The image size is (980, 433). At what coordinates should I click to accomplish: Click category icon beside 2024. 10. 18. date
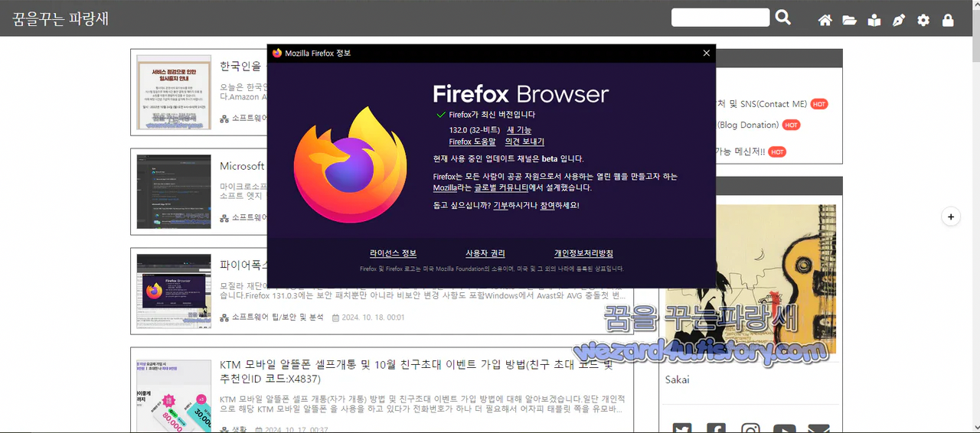[x=224, y=317]
